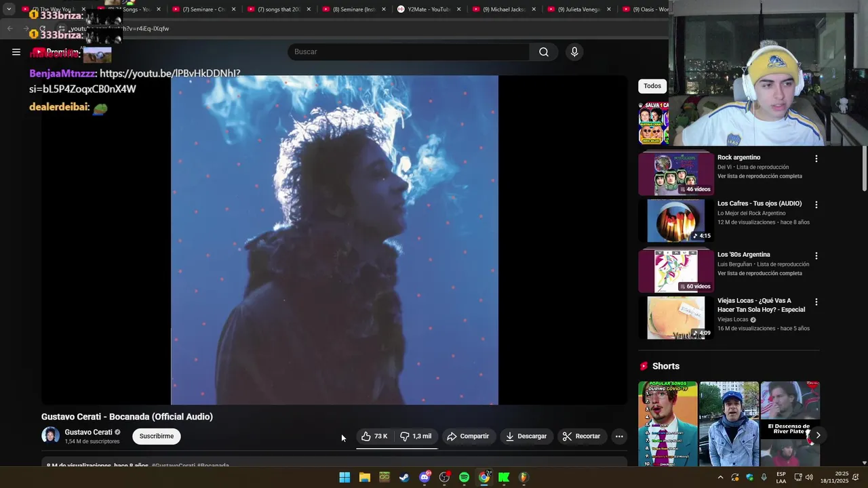Open Gustavo Cerati channel avatar
The height and width of the screenshot is (488, 868).
coord(50,436)
